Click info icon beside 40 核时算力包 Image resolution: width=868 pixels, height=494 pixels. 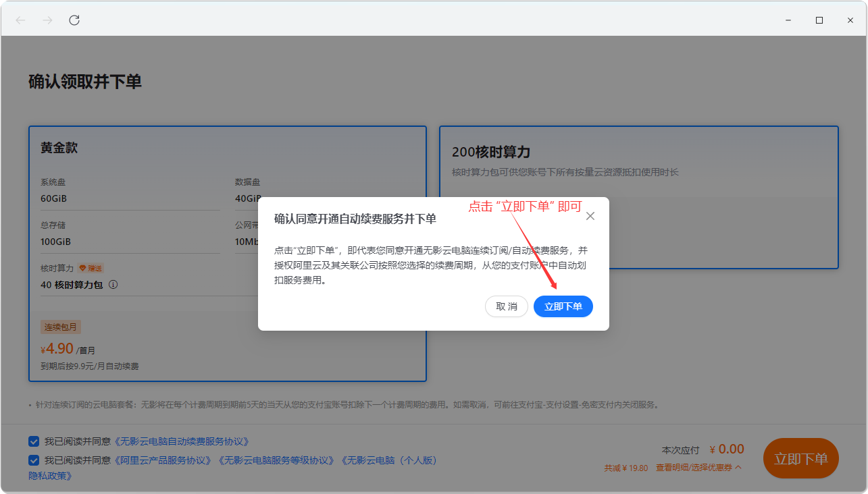coord(113,285)
